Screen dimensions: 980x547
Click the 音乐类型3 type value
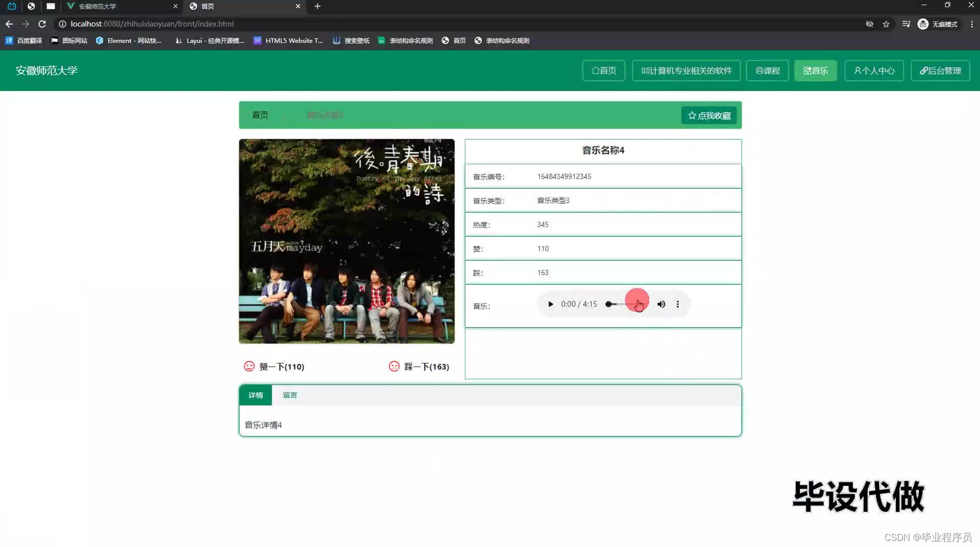pos(553,200)
